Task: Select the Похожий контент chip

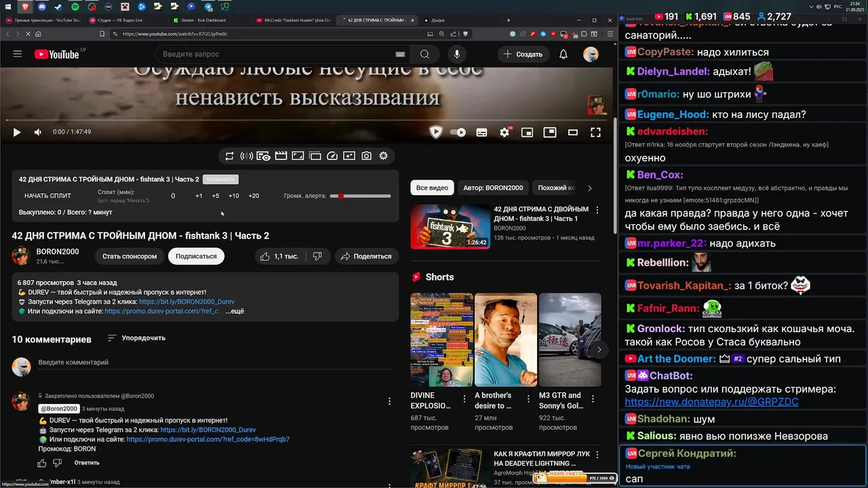Action: tap(556, 188)
